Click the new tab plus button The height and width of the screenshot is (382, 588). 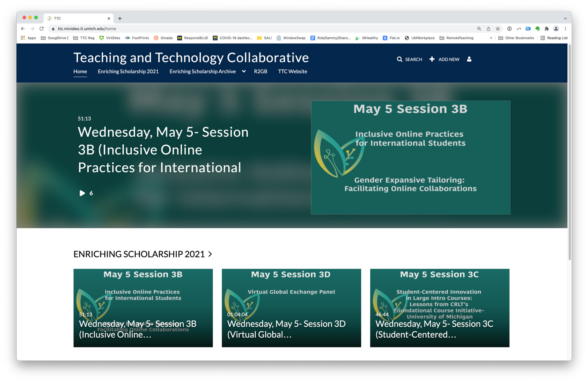[x=120, y=18]
